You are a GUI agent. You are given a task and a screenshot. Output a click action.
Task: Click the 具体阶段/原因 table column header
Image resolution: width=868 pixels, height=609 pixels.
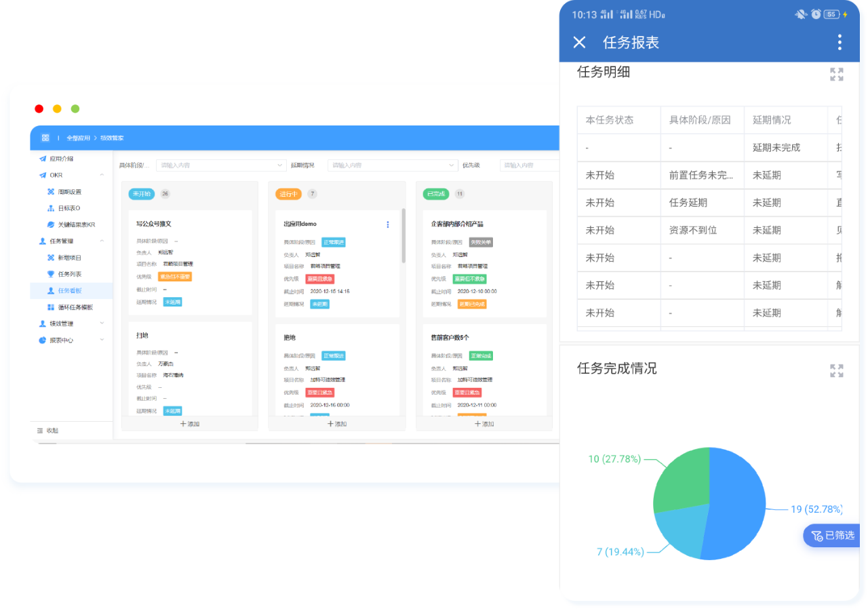click(x=702, y=120)
